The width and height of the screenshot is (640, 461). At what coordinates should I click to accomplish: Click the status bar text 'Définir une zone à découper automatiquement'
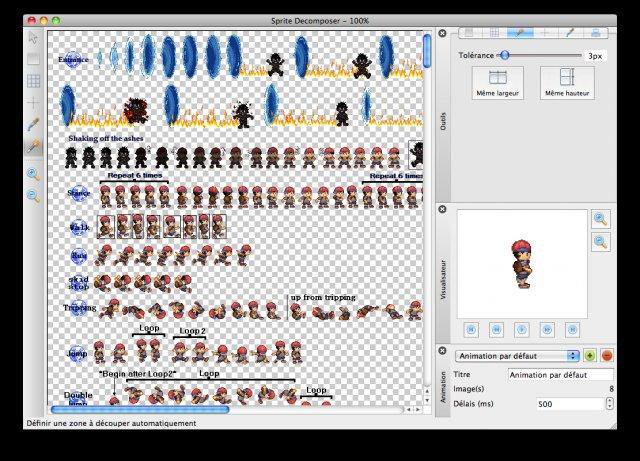point(111,423)
